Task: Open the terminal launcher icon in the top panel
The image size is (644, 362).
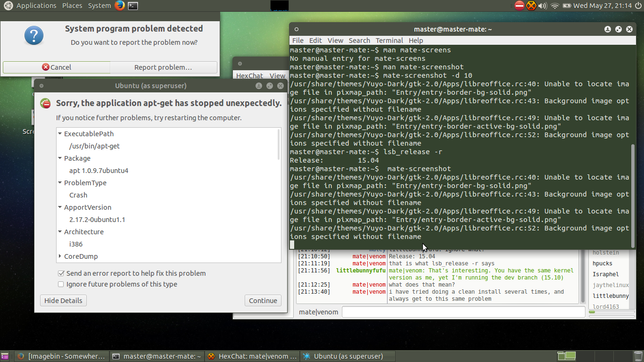Action: tap(133, 6)
